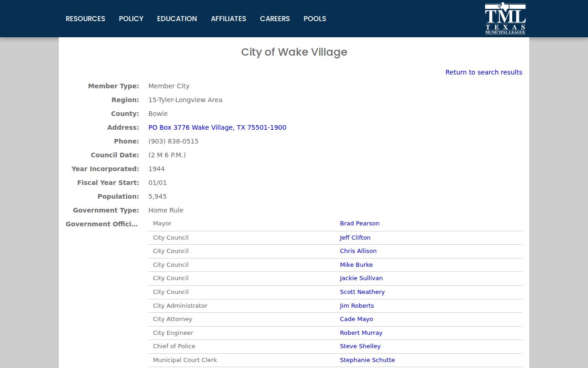Click Jackie Sullivan's name link
588x368 pixels.
[361, 278]
